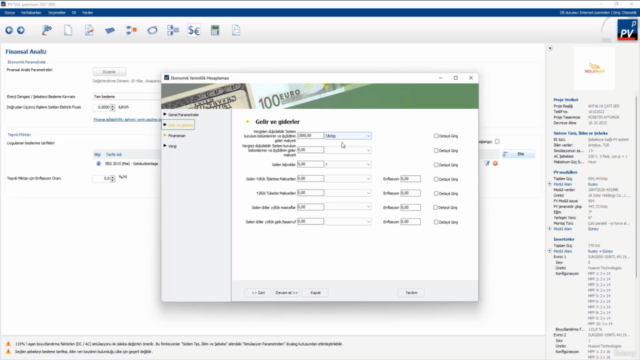This screenshot has height=360, width=640.
Task: Click the orange warning icon for 115% sizing message
Action: [x=8, y=344]
